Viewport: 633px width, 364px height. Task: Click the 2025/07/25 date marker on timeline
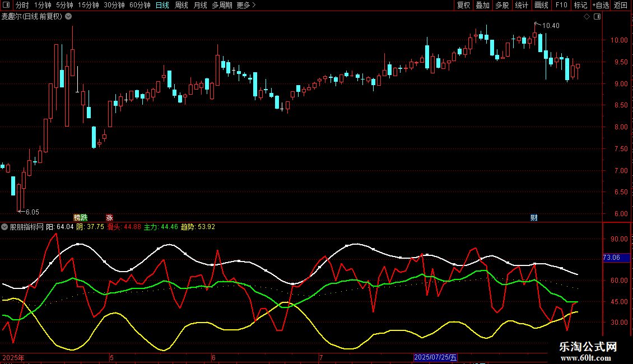click(435, 357)
